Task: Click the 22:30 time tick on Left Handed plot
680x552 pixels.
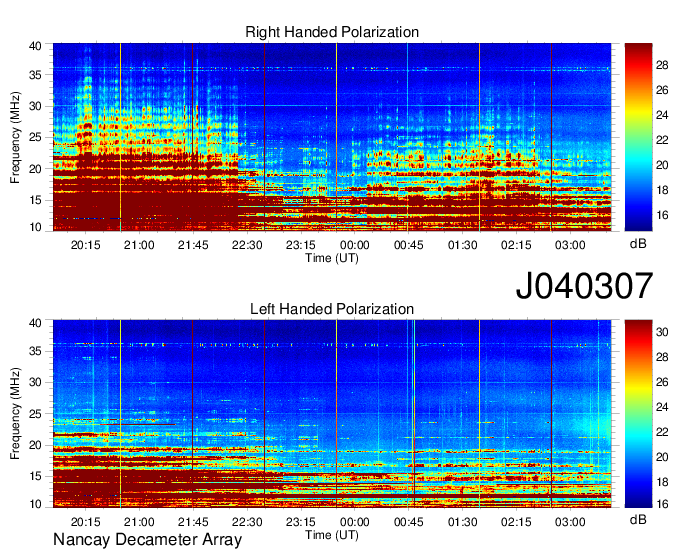Action: coord(247,522)
